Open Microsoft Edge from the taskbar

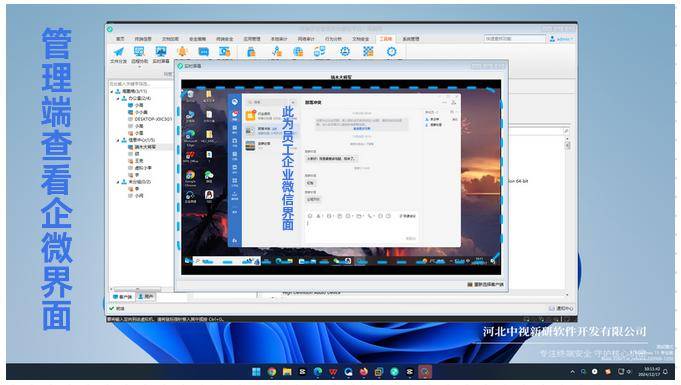coord(318,372)
